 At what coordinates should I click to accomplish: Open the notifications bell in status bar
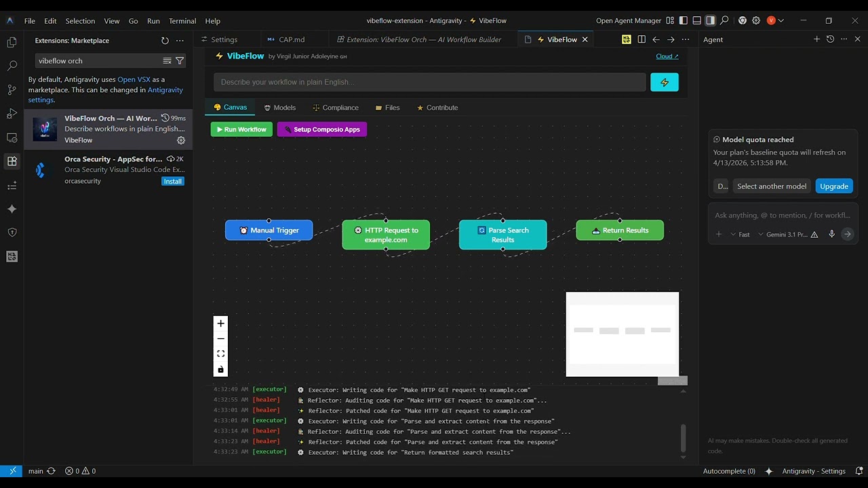(859, 471)
